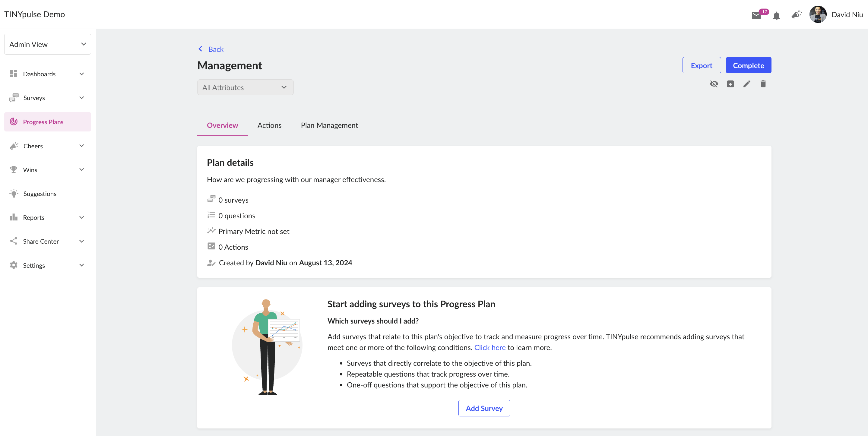
Task: Toggle plan visibility with the crossed-eye icon
Action: [x=714, y=84]
